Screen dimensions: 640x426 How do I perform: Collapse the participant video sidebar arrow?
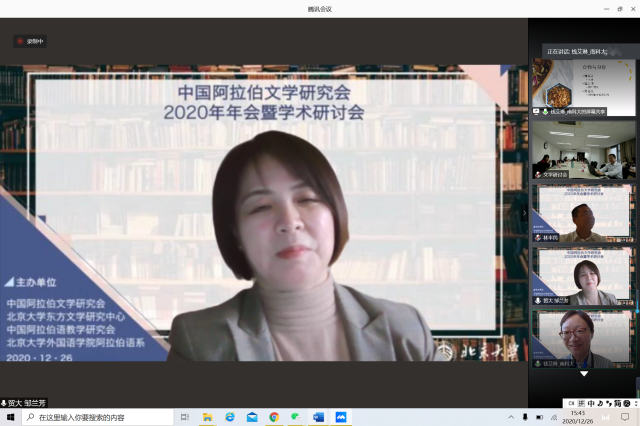click(524, 213)
